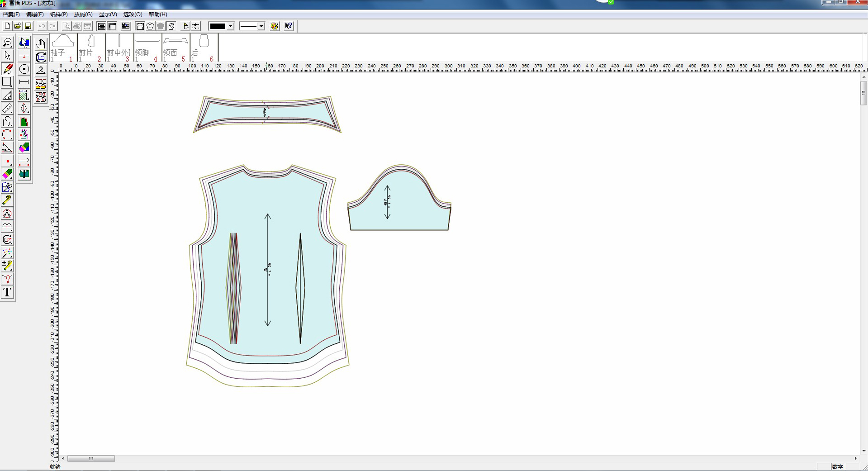Click the eraser tool
The height and width of the screenshot is (471, 868).
pos(7,174)
